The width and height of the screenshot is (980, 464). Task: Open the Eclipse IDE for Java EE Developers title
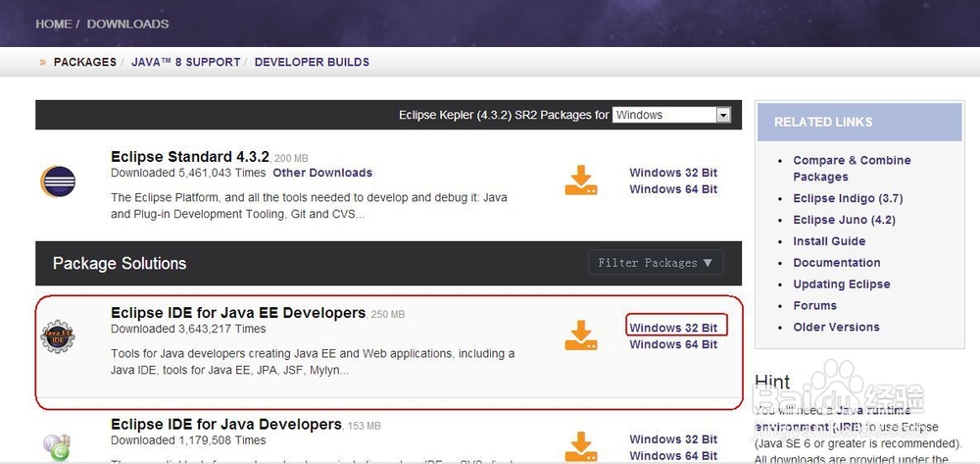click(238, 312)
